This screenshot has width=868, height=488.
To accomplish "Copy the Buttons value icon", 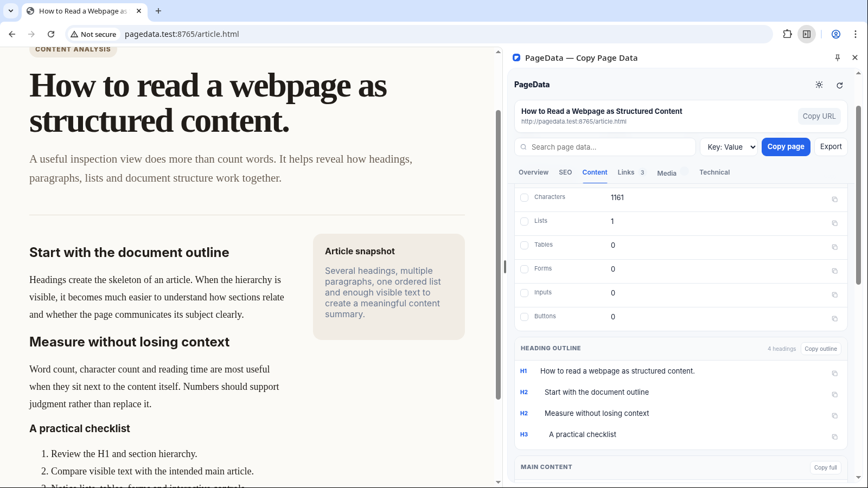I will click(835, 319).
